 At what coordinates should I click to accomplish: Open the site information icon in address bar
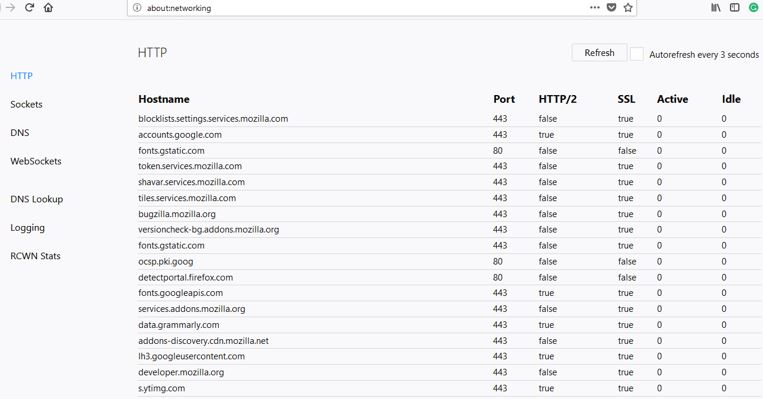click(137, 8)
